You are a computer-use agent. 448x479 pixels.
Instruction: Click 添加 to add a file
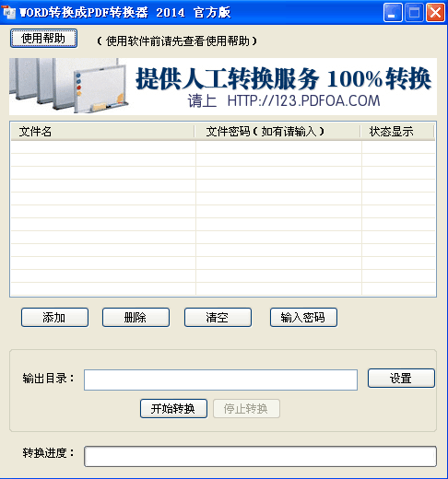[x=54, y=318]
